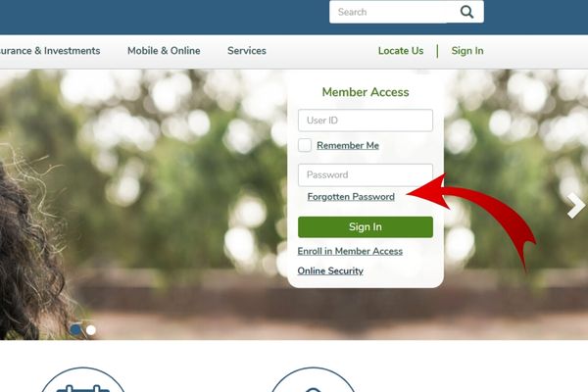Click Enroll in Member Access link

coord(350,251)
